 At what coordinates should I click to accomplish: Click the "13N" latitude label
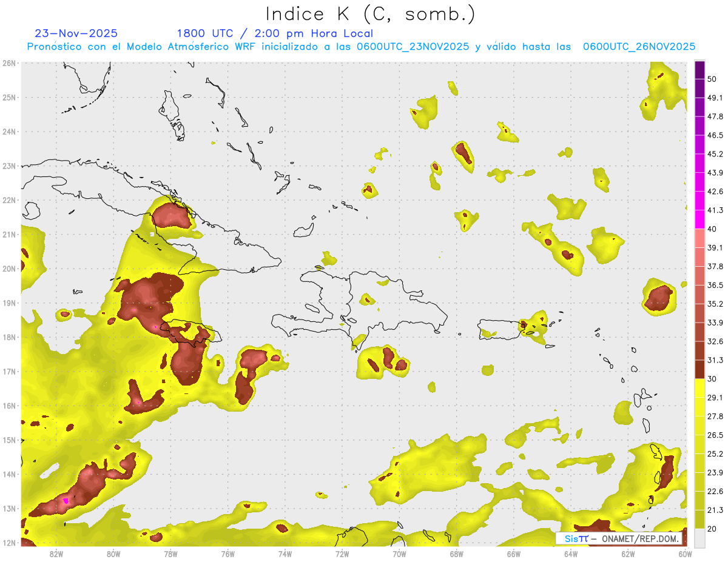9,509
